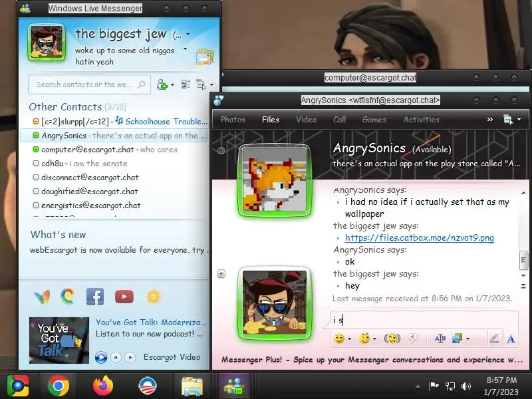Collapse the Other Contacts group
The image size is (532, 399).
pos(77,107)
